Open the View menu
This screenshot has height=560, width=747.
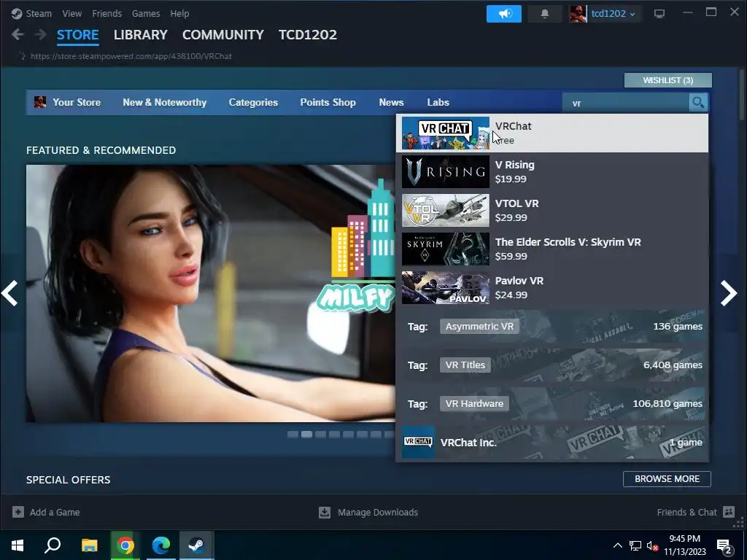tap(72, 13)
